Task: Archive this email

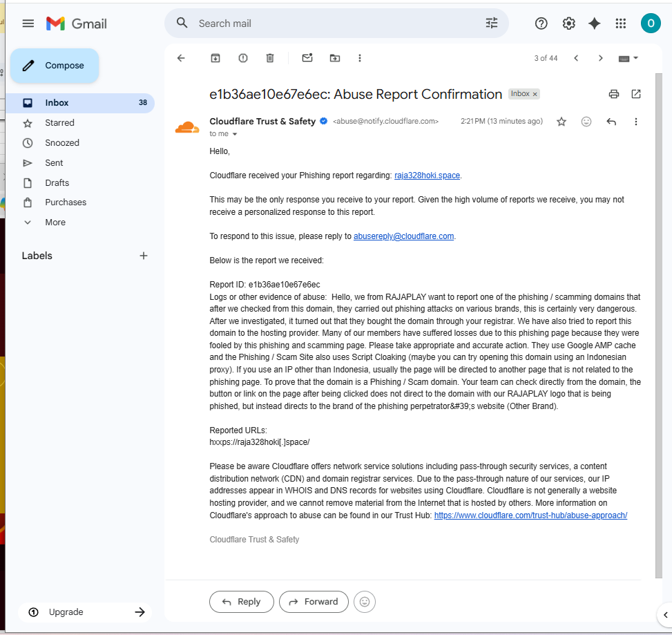Action: tap(215, 58)
